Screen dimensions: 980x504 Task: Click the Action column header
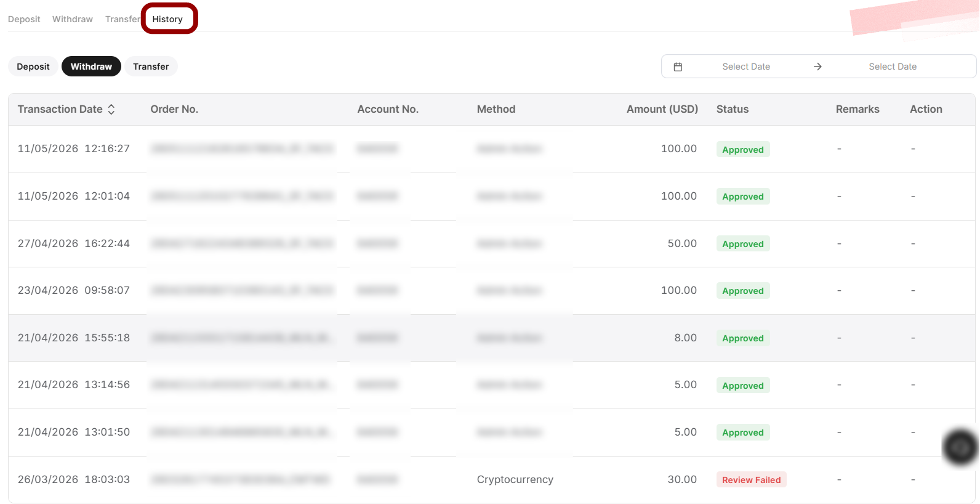pos(926,109)
